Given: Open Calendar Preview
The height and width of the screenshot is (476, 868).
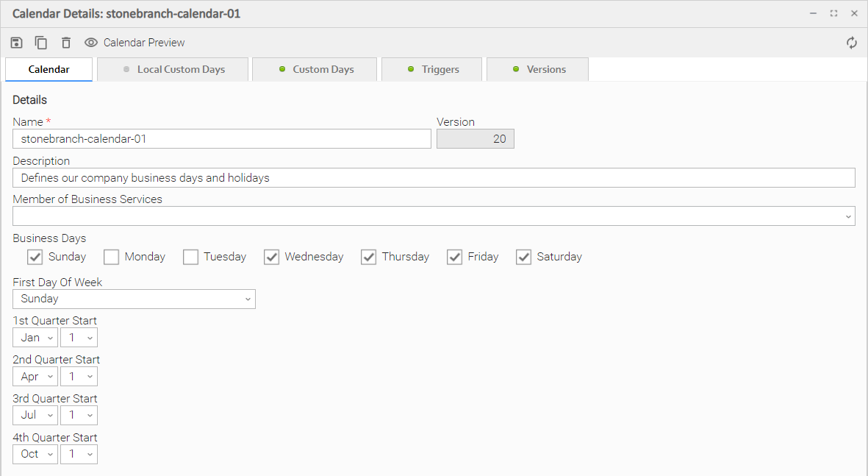Looking at the screenshot, I should click(135, 43).
